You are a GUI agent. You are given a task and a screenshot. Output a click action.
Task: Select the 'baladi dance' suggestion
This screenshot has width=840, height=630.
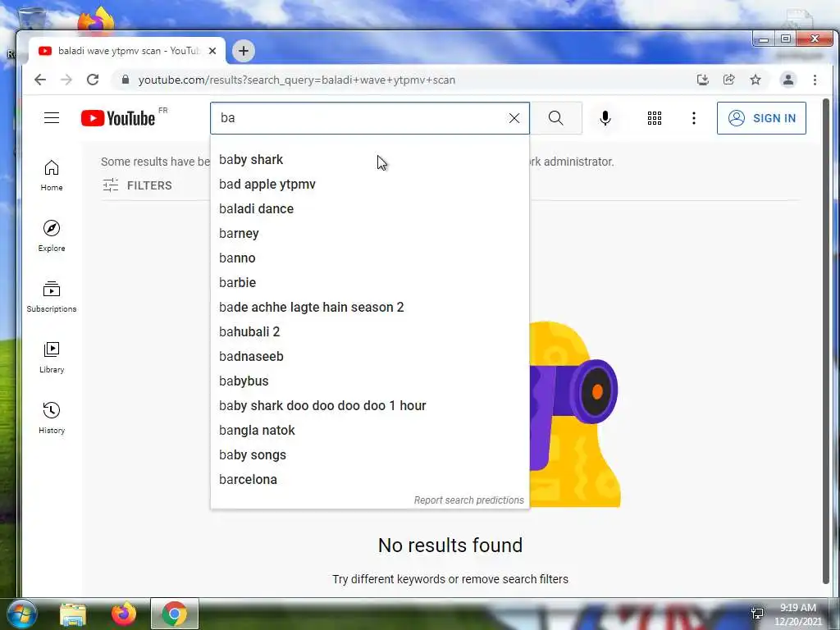tap(370, 209)
